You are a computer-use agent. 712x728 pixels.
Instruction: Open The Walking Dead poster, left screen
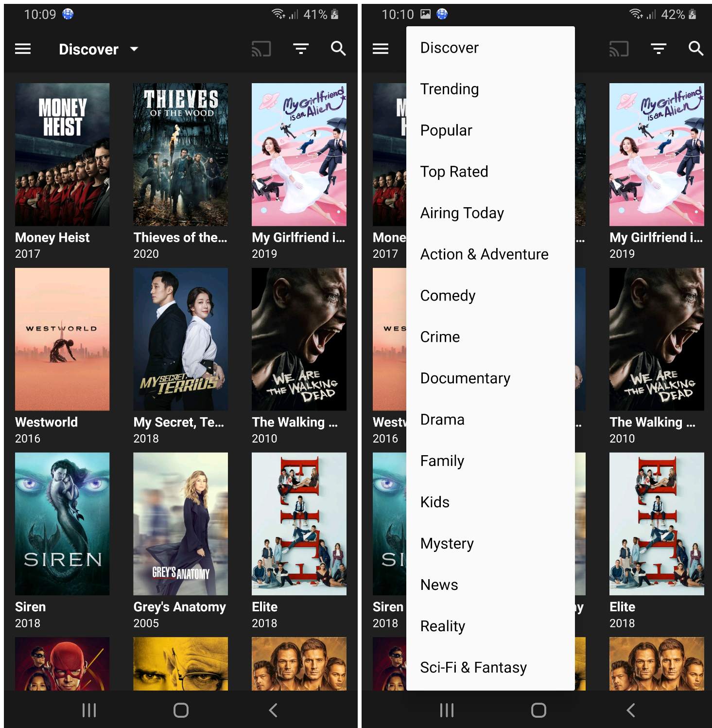tap(299, 339)
